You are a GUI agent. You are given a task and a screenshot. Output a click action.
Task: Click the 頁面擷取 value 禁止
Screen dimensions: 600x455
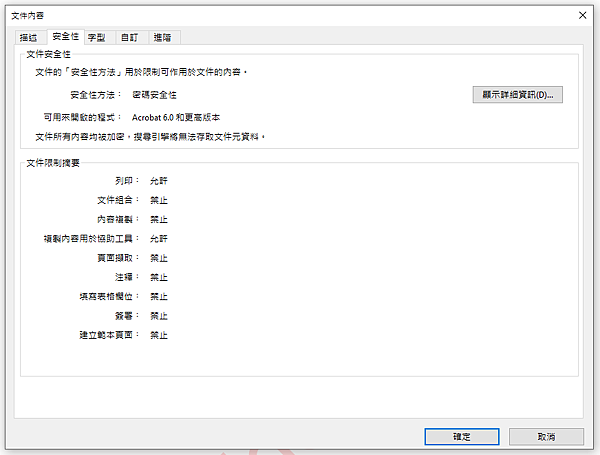point(159,258)
